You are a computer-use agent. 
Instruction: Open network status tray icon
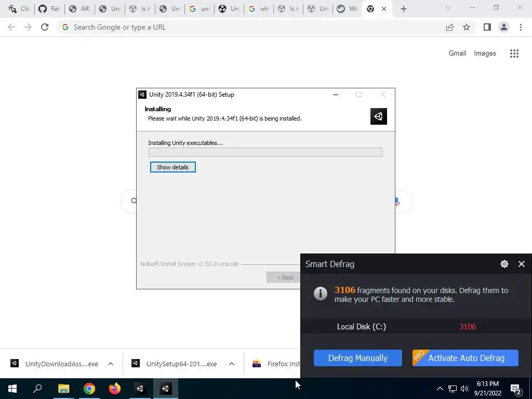click(x=453, y=389)
